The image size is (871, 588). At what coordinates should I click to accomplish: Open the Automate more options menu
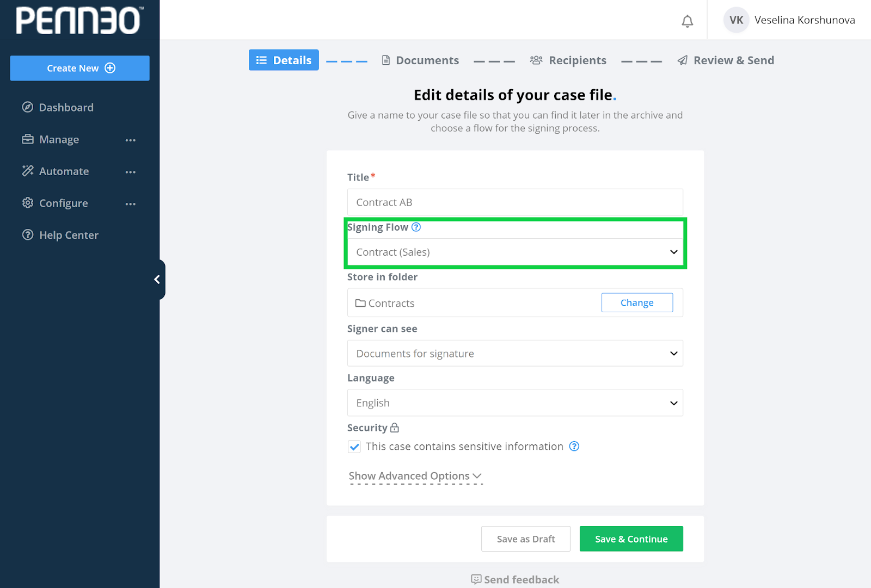[x=131, y=172]
